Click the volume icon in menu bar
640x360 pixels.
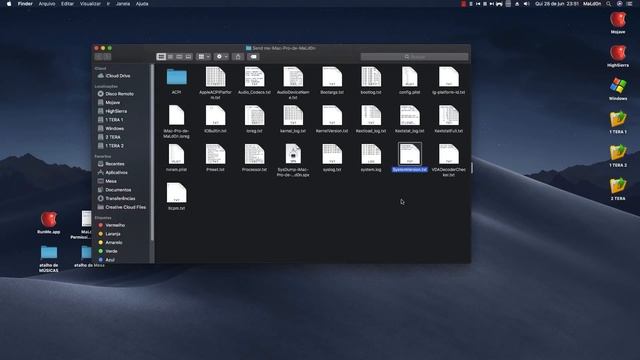pyautogui.click(x=527, y=4)
